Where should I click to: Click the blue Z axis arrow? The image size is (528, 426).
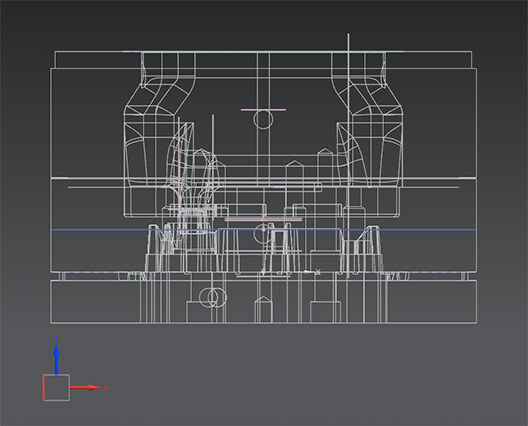click(x=57, y=360)
